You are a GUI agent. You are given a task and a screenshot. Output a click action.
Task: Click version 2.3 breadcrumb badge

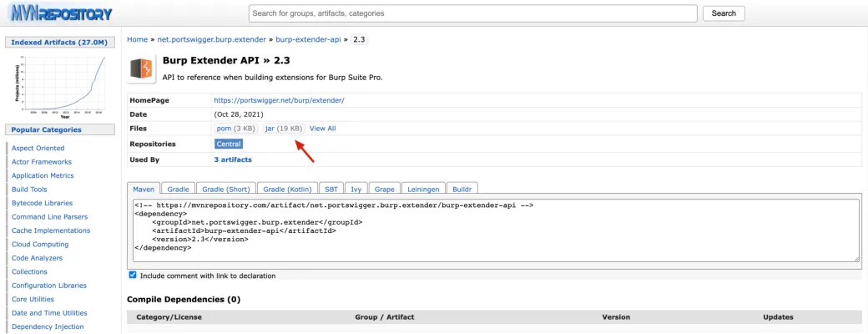click(x=359, y=39)
